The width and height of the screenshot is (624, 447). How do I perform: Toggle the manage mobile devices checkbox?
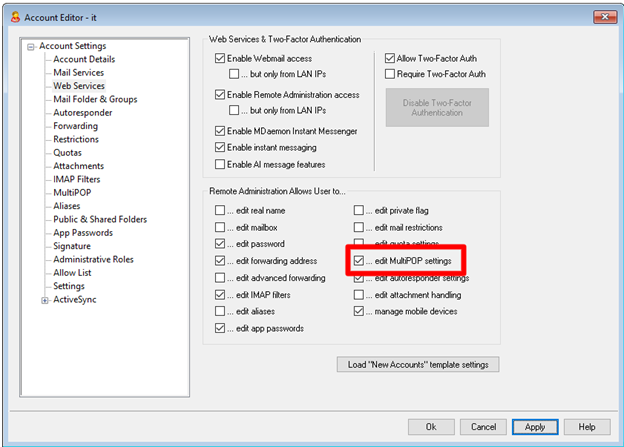(x=359, y=311)
